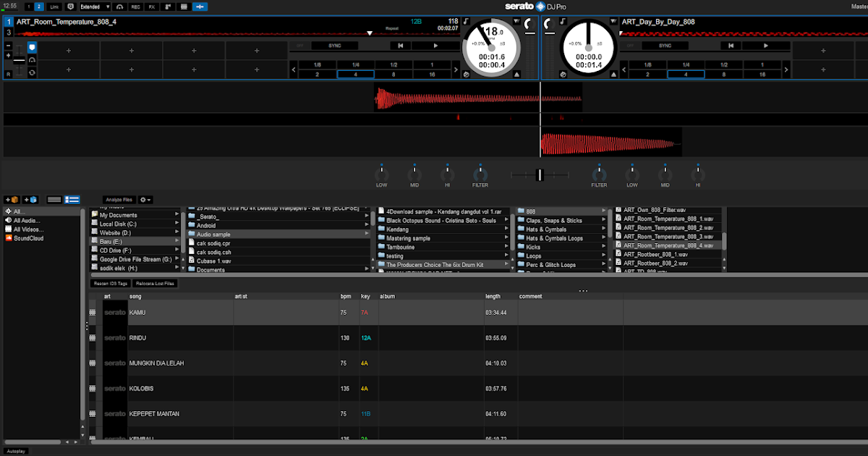Sort library by song column header

[135, 297]
